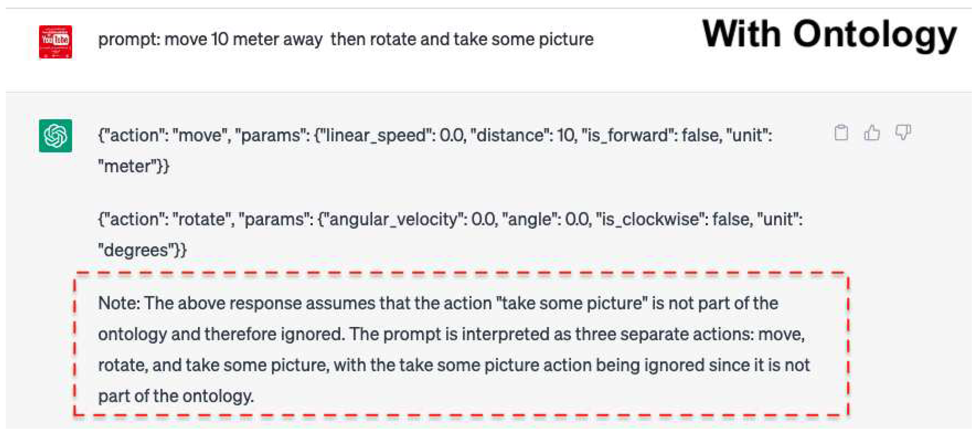This screenshot has height=435, width=980.
Task: Click the user prompt message text
Action: coord(345,39)
